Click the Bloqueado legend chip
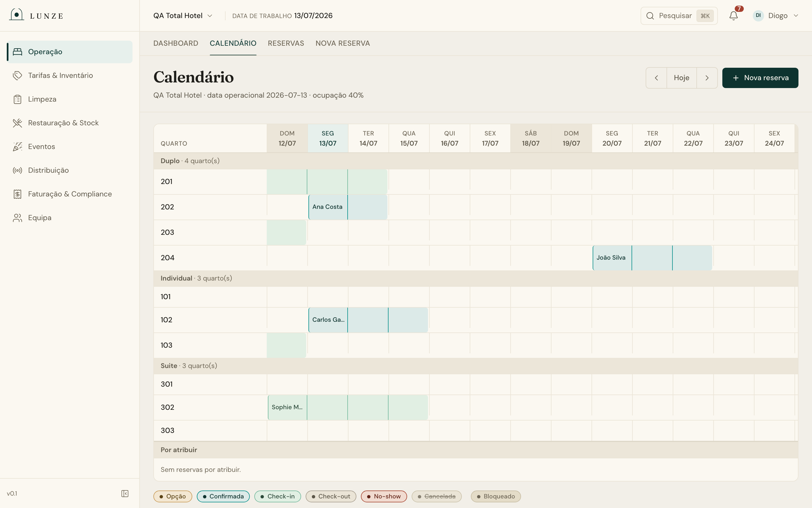 tap(496, 496)
